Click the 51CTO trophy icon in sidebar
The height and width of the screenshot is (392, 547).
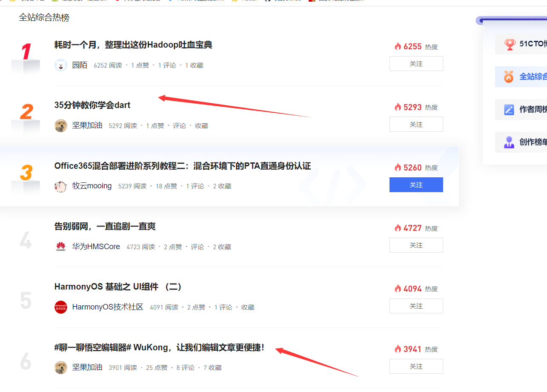(509, 44)
